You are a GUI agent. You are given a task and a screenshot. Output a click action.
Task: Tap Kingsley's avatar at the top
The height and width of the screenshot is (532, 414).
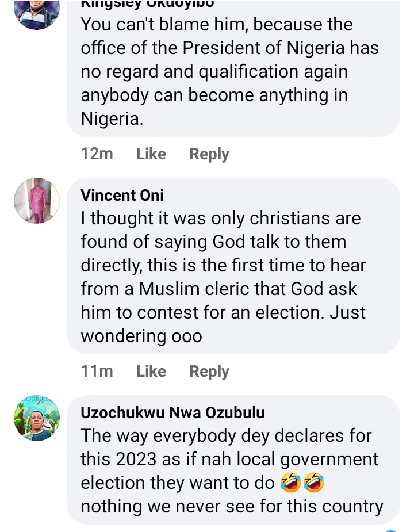[x=37, y=12]
